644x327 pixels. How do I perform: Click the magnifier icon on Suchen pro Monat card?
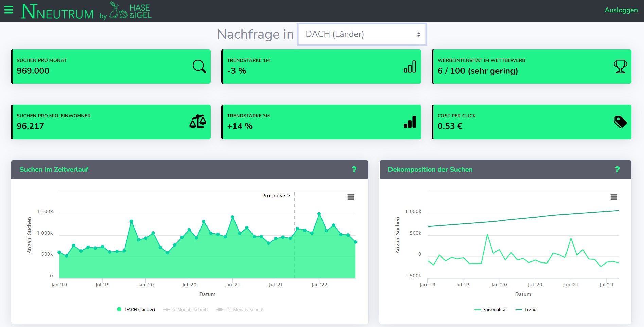click(x=199, y=66)
